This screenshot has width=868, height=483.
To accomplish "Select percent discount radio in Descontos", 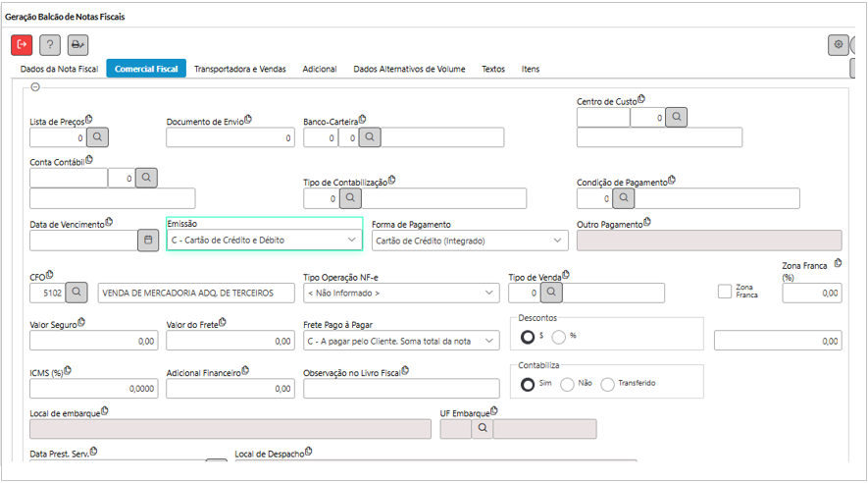I will [559, 337].
